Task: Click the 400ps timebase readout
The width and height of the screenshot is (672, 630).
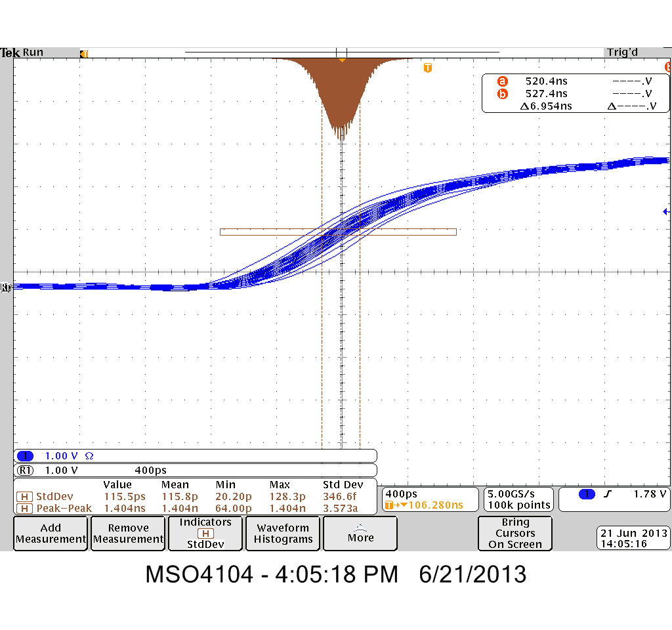Action: [x=401, y=493]
